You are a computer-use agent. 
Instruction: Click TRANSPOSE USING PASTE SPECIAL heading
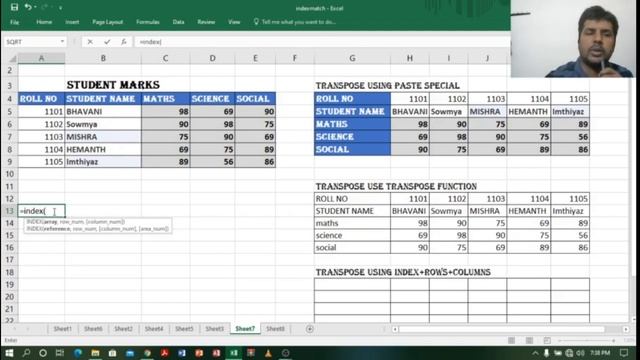tap(387, 86)
